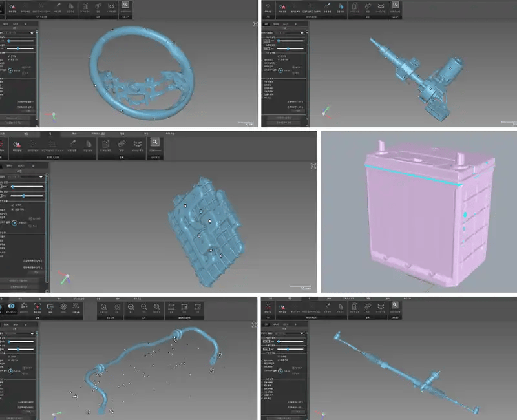Click the magnifier icon in valve body window toolbar
The height and width of the screenshot is (420, 517).
pyautogui.click(x=155, y=142)
